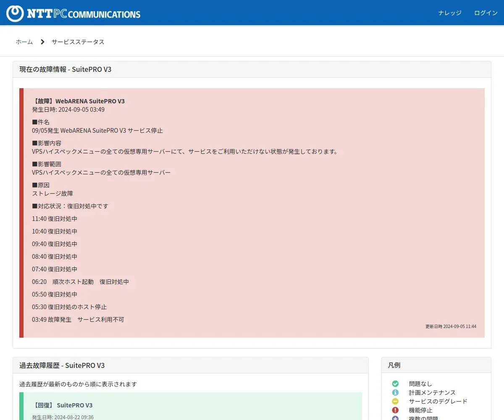Click 更新日時 2024-09-05 11:44 timestamp
Screen dimensions: 504x420
point(451,326)
